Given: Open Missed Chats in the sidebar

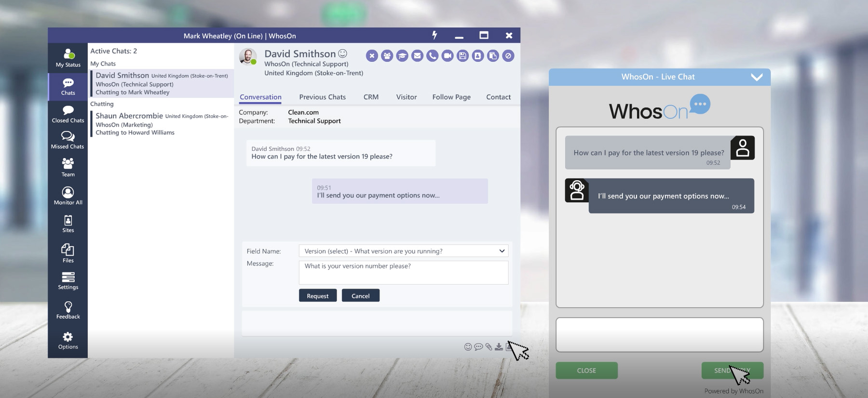Looking at the screenshot, I should pyautogui.click(x=68, y=140).
